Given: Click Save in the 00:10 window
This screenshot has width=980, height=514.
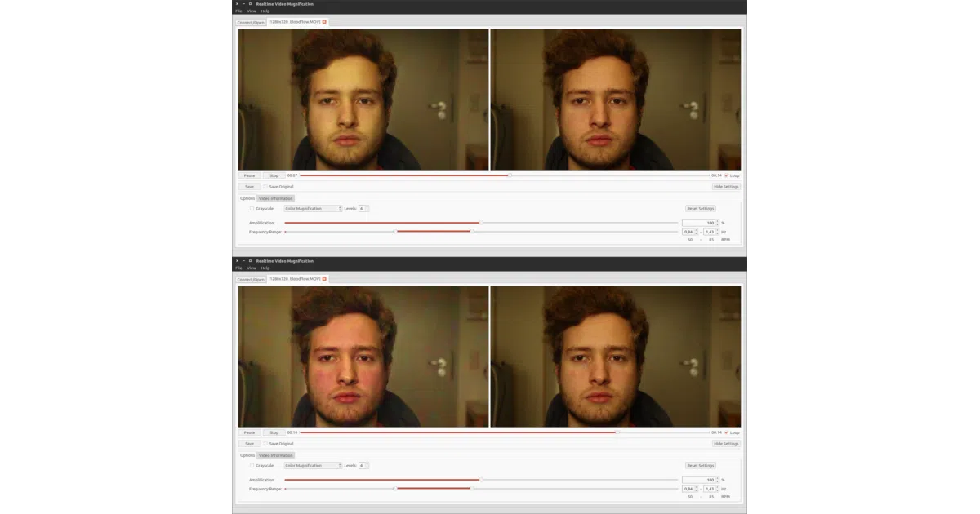Looking at the screenshot, I should coord(249,444).
